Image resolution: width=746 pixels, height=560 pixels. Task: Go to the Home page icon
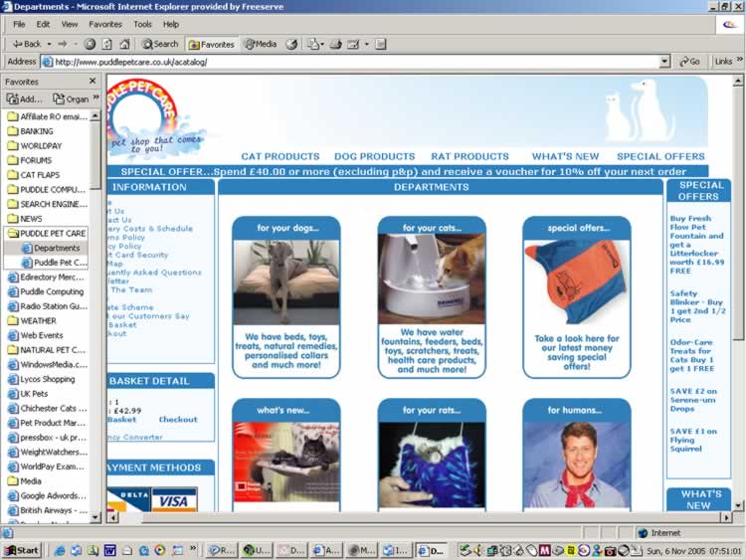point(124,44)
